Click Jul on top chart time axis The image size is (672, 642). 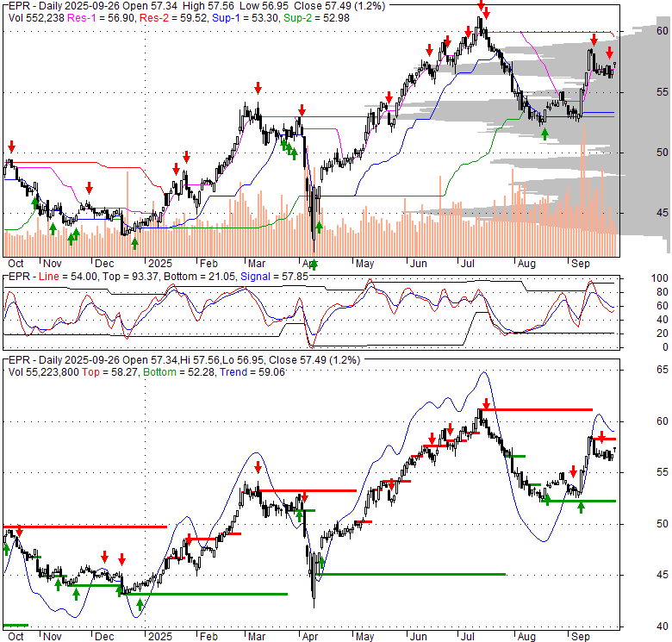tap(467, 264)
